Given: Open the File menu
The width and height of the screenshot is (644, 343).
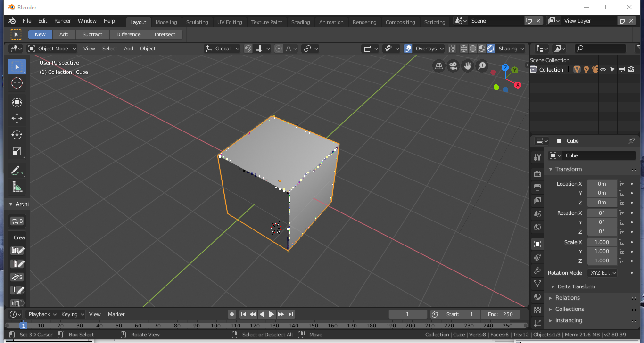Looking at the screenshot, I should click(27, 21).
